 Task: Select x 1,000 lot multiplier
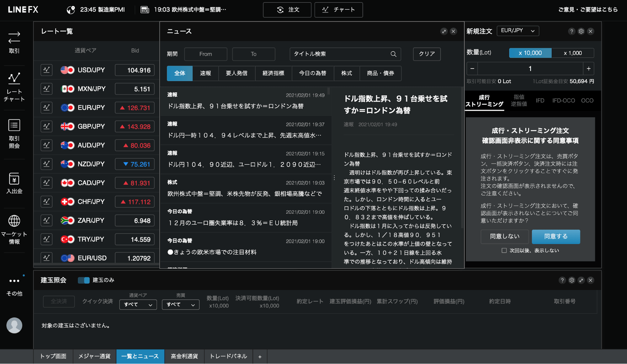coord(573,53)
